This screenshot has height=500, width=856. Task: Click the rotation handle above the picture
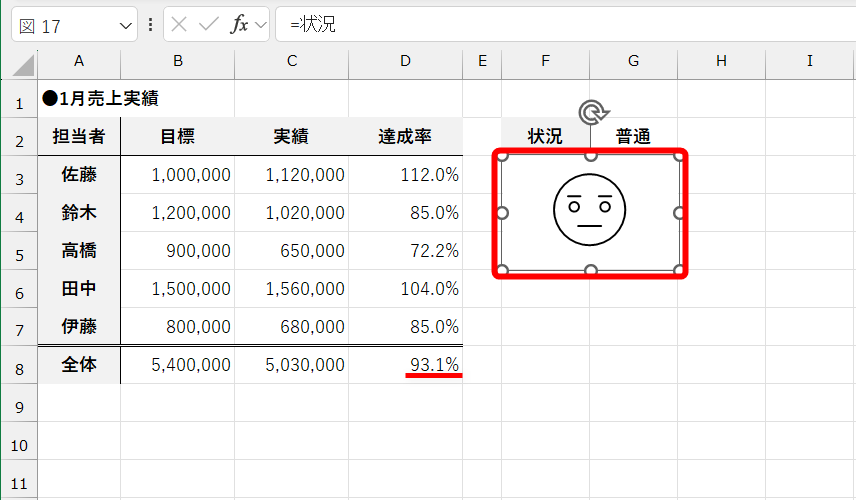pos(593,112)
